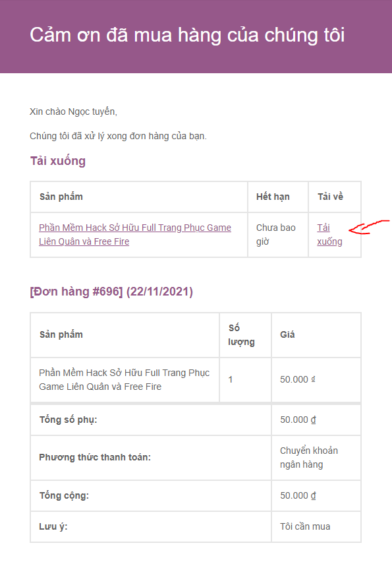
Task: Click the "Chưa bao giờ" expiry cell
Action: 275,235
